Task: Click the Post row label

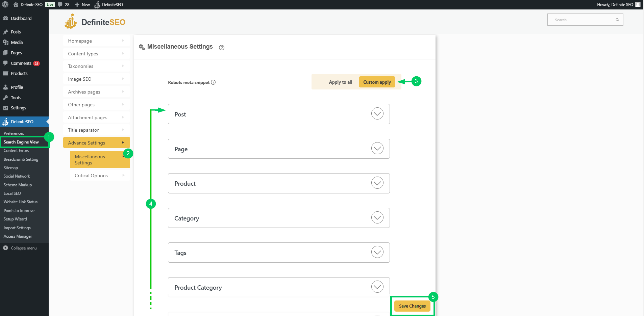Action: [x=180, y=114]
